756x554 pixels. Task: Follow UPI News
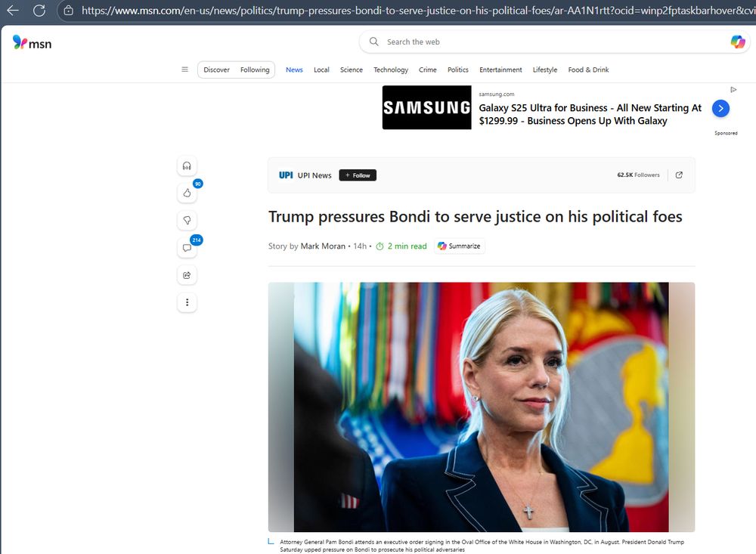tap(357, 175)
